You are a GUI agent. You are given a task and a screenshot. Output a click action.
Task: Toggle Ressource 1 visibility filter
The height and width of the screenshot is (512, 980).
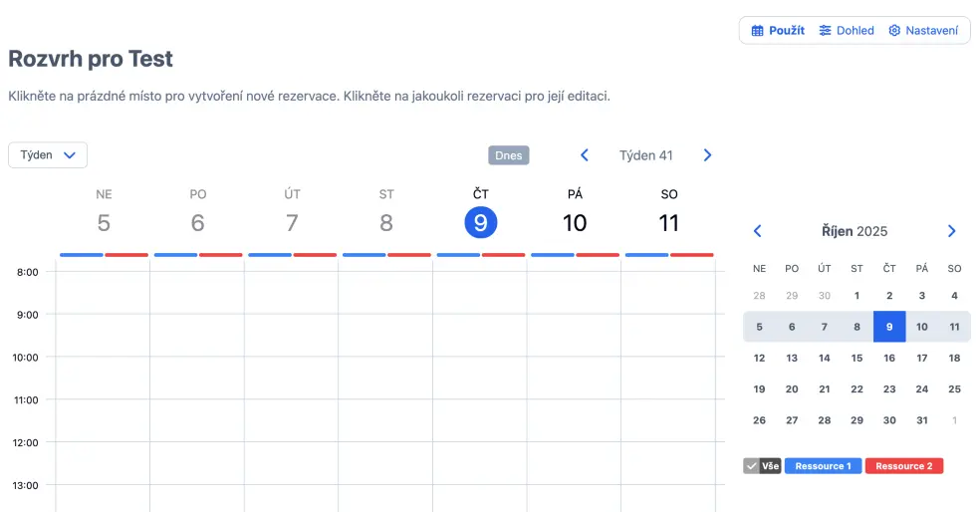[x=822, y=466]
